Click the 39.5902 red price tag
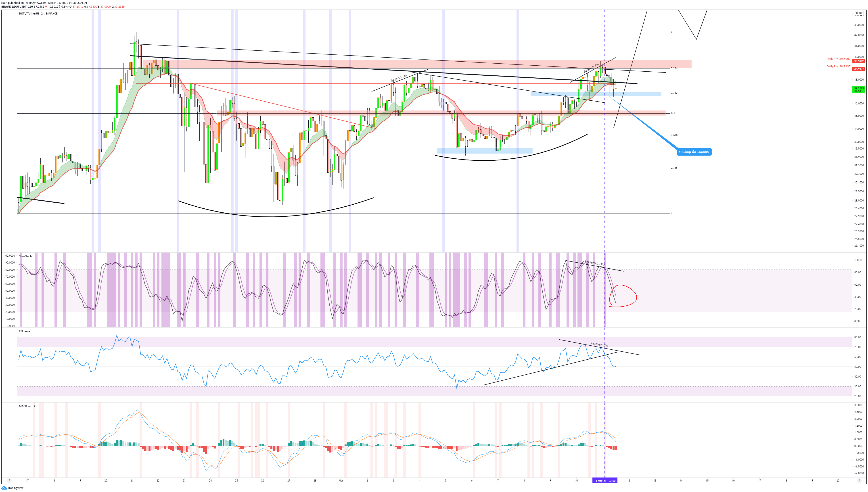The image size is (868, 492). click(x=859, y=62)
